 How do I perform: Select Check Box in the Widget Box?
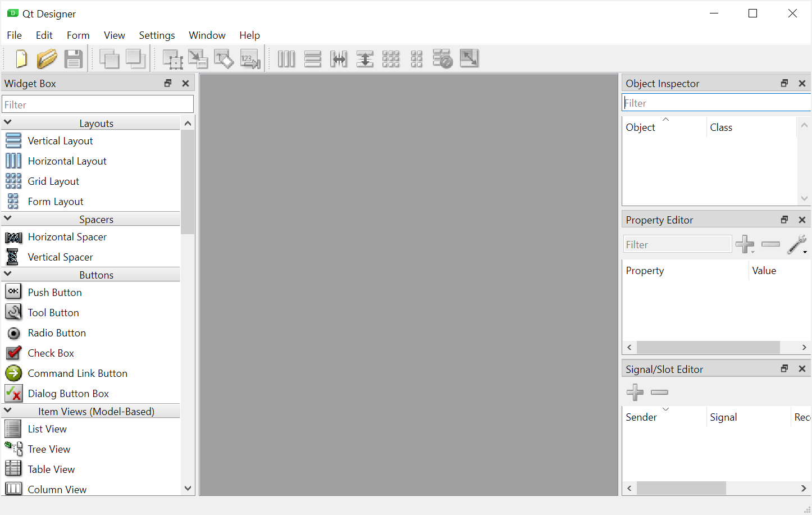pos(51,353)
